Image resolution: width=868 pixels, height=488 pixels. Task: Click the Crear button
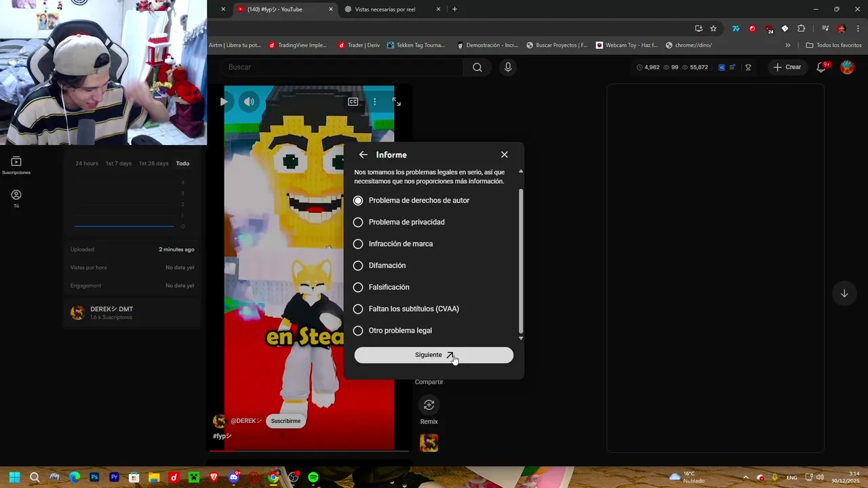click(x=787, y=67)
